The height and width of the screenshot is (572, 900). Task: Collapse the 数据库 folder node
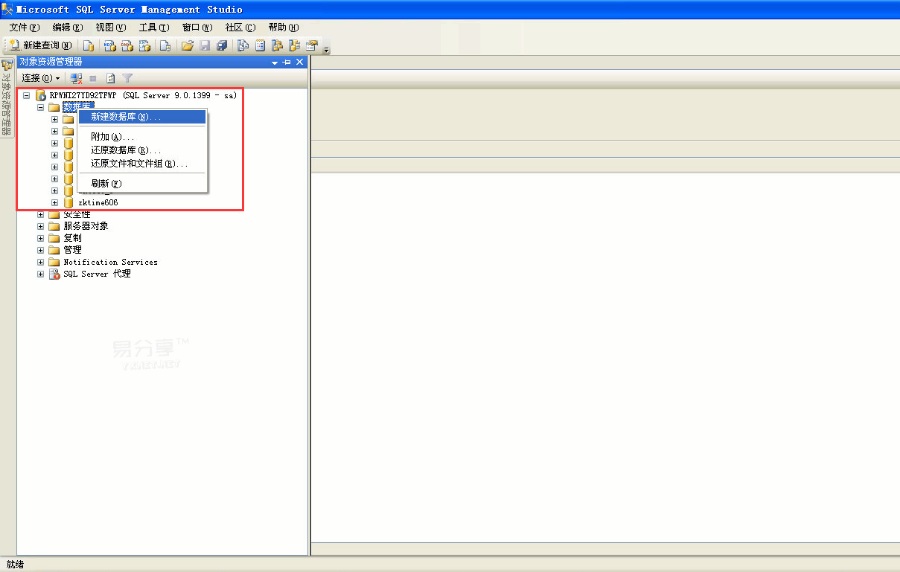(40, 107)
